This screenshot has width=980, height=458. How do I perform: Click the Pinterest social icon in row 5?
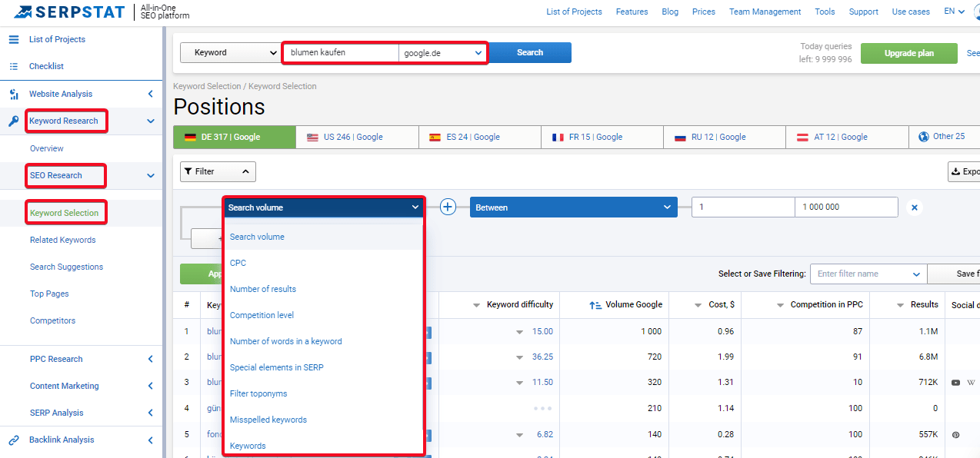click(x=955, y=435)
